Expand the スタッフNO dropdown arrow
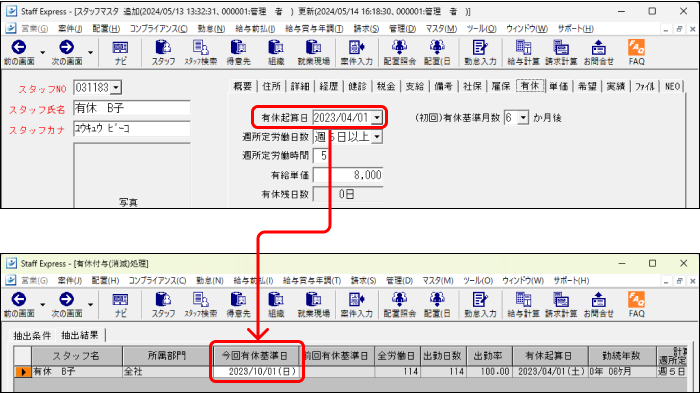Screen dimensions: 700x393 tap(116, 88)
